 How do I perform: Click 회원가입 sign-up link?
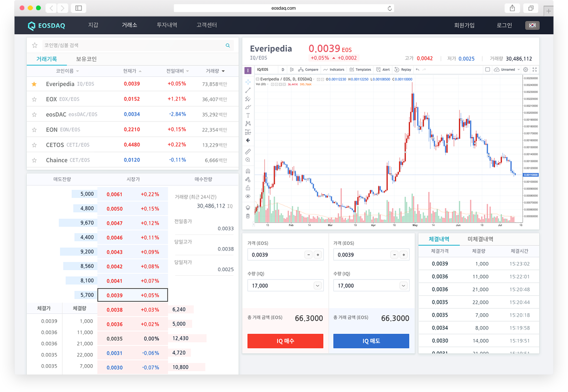point(464,26)
